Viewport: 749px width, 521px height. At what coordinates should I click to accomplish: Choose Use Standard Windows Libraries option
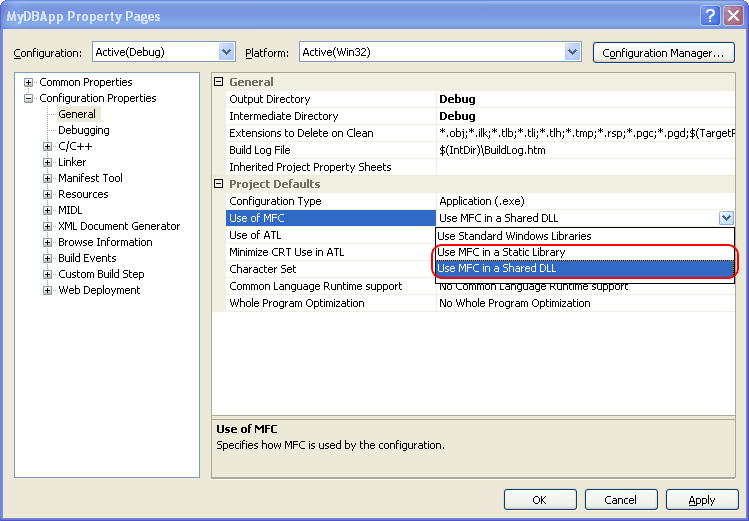(x=514, y=236)
